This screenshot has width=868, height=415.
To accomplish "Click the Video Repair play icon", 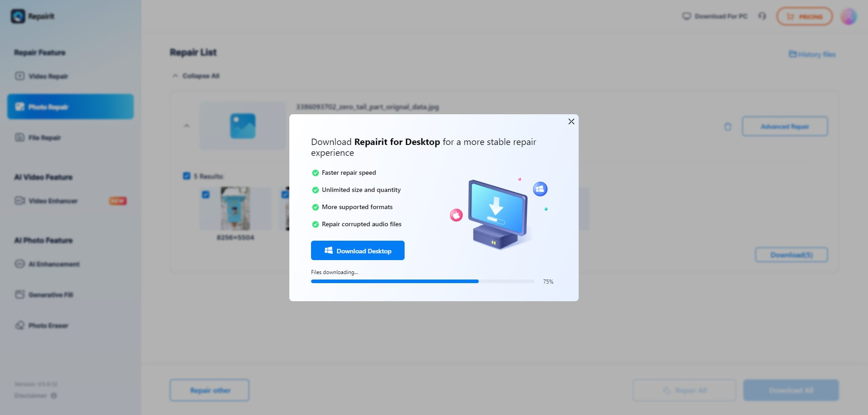I will click(19, 76).
